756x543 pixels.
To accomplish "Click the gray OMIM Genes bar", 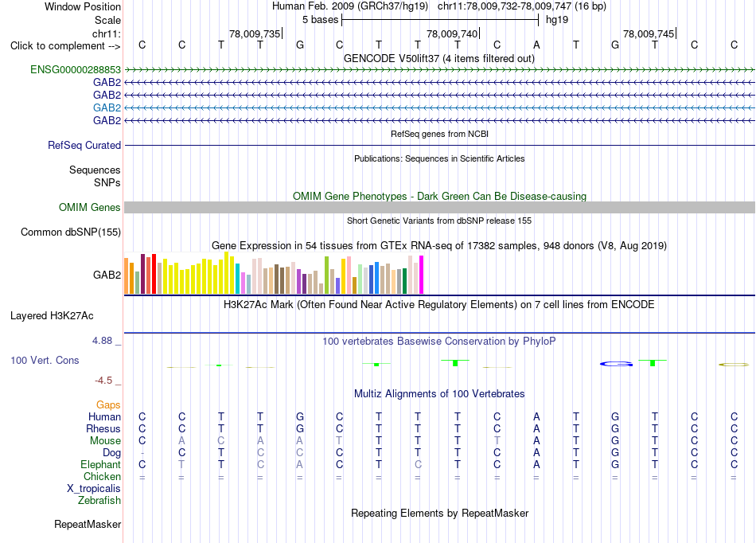I will point(439,207).
